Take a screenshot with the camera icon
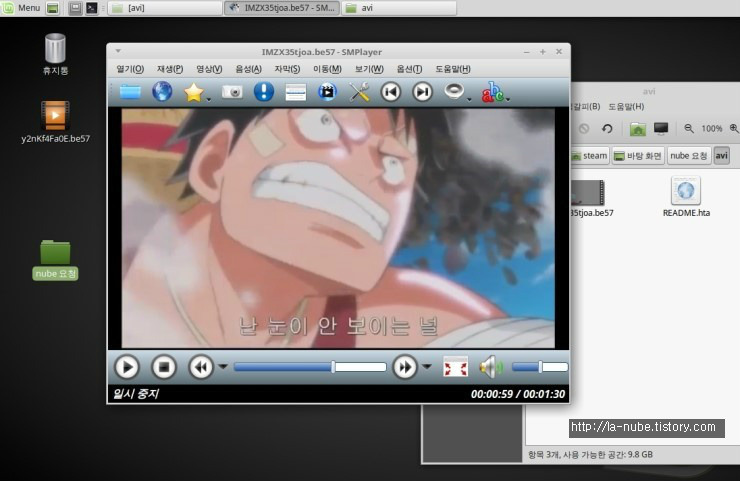This screenshot has height=481, width=740. (x=232, y=92)
